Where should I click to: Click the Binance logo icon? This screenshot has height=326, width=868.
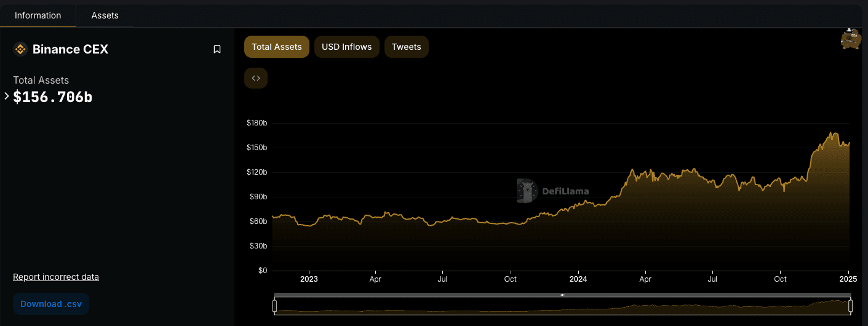click(20, 49)
